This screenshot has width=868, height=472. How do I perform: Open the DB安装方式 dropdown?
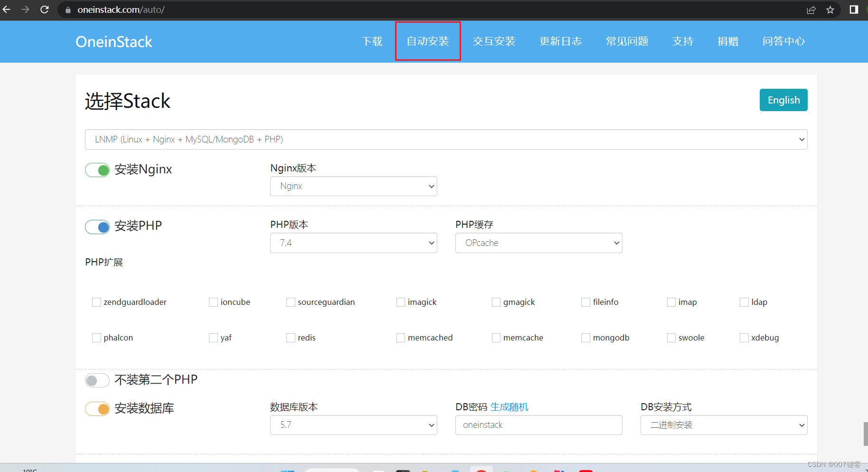tap(723, 425)
